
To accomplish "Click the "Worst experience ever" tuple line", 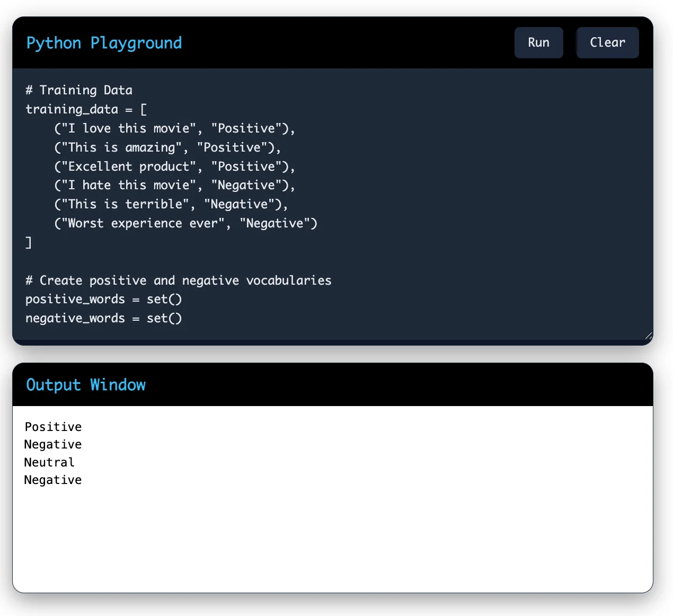I will (x=185, y=223).
